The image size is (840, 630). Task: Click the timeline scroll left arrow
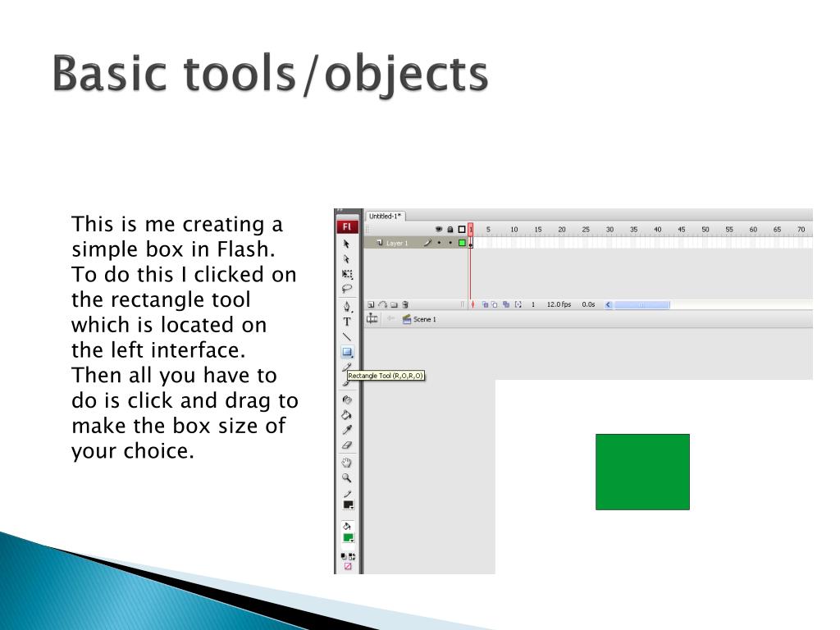click(x=608, y=305)
